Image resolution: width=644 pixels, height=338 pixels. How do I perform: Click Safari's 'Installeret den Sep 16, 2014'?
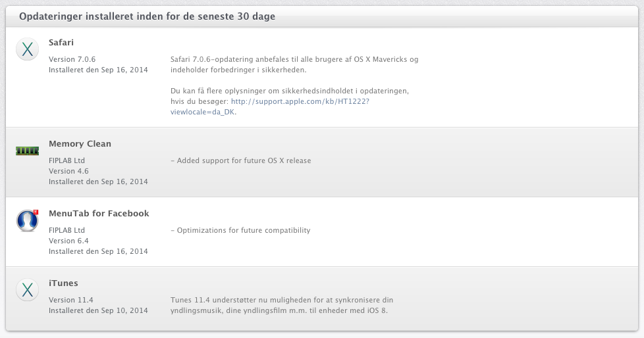point(98,70)
